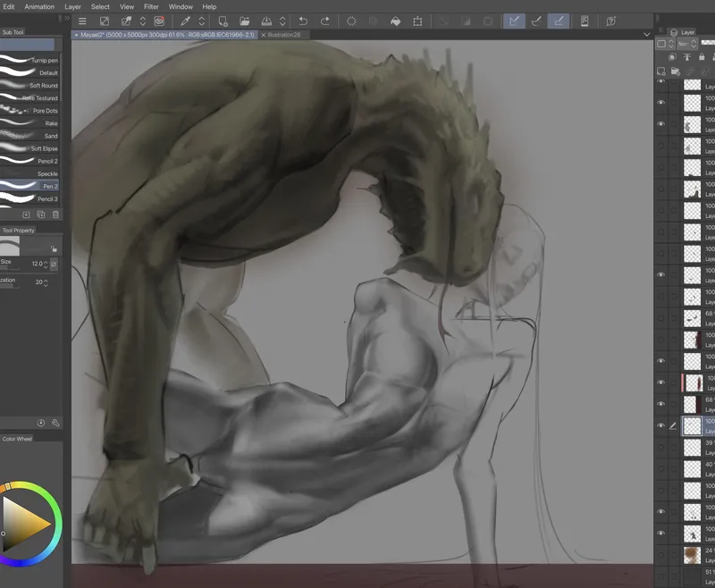Image resolution: width=715 pixels, height=588 pixels.
Task: Click the stabilization 20 stepper arrows
Action: 46,282
